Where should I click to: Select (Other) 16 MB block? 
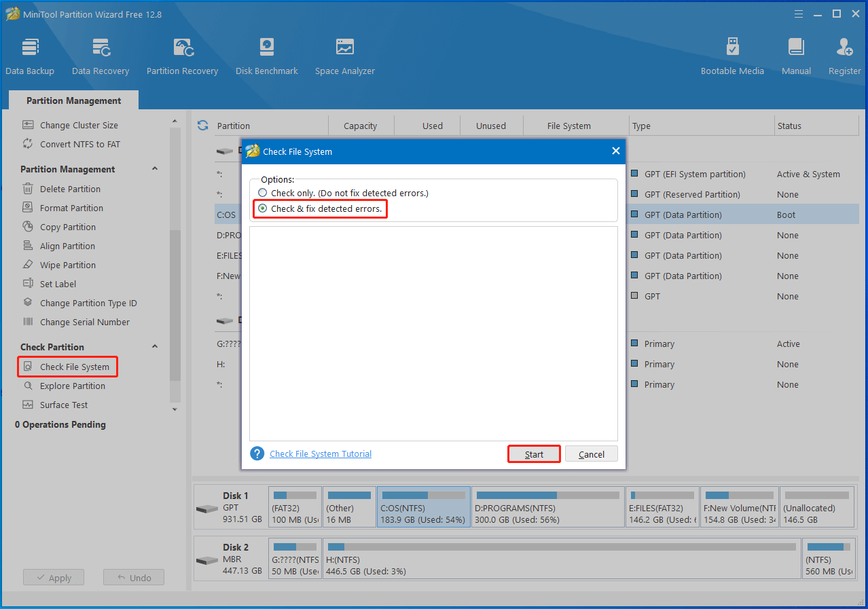click(x=349, y=506)
